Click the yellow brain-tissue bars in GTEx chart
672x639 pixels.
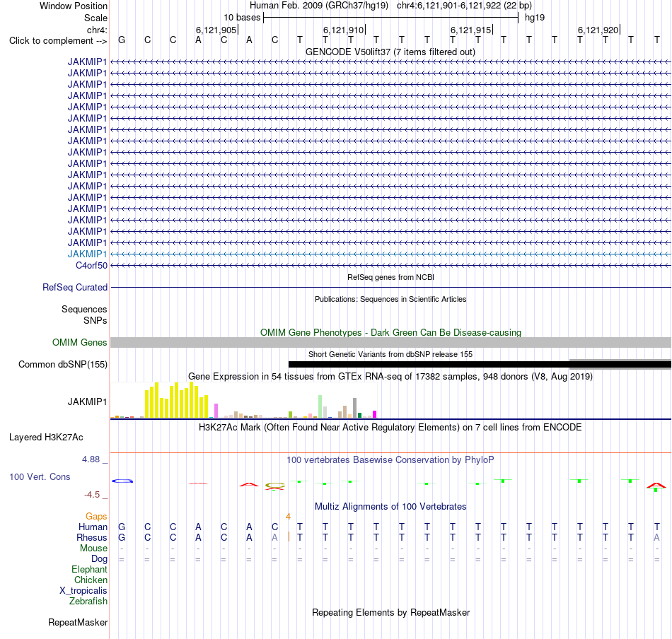177,401
